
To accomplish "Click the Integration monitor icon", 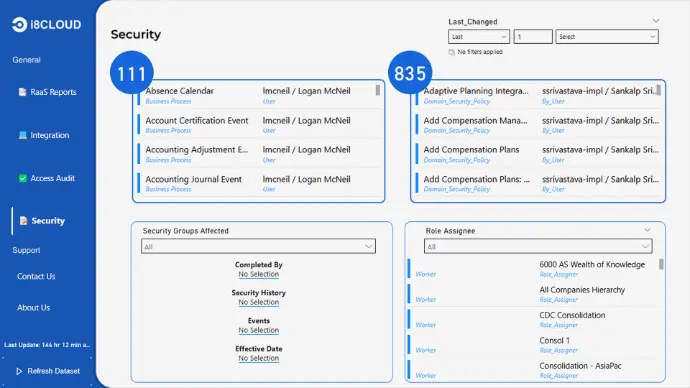I will pos(22,135).
